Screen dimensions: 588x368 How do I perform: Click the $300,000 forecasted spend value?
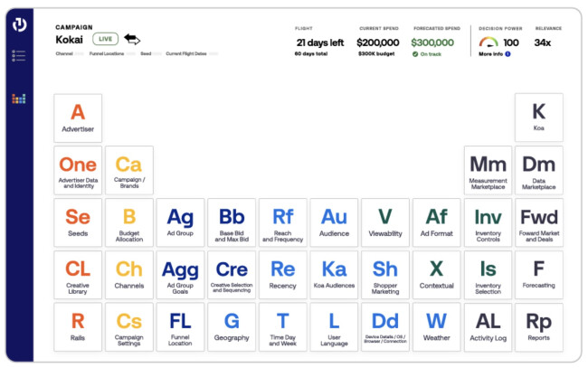(x=432, y=42)
